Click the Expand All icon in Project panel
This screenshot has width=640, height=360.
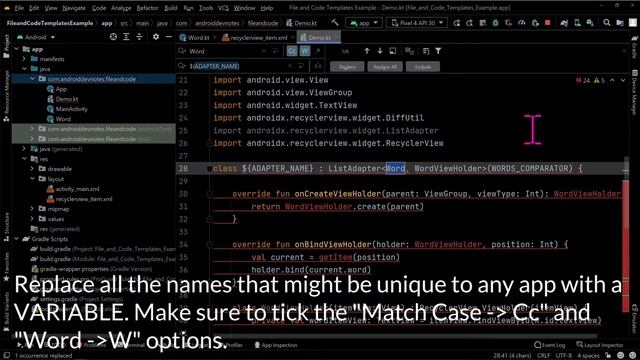tap(126, 37)
